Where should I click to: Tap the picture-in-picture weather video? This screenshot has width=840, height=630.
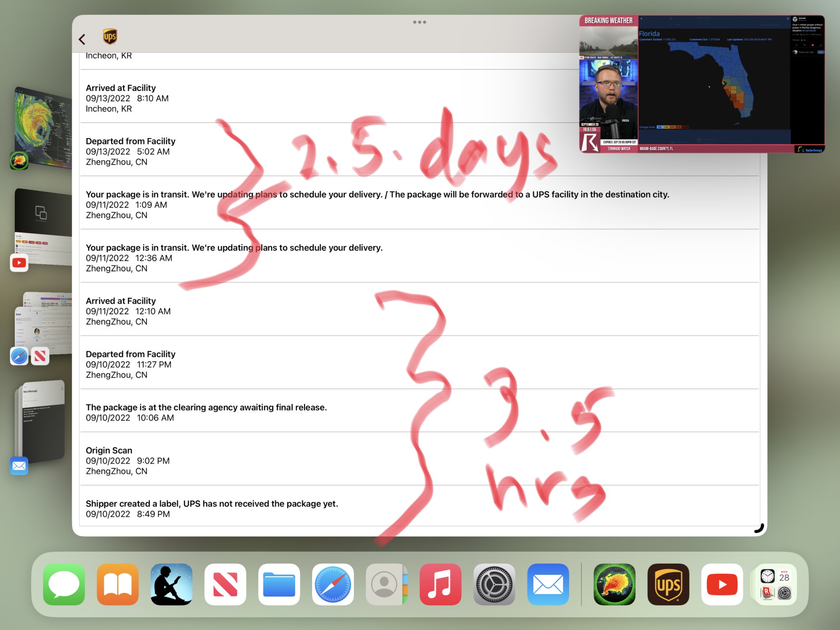tap(702, 84)
